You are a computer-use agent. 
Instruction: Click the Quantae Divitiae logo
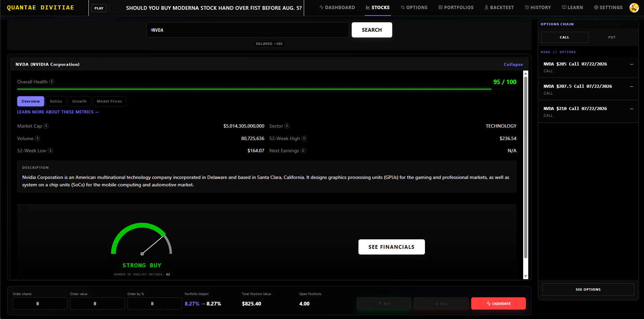click(x=41, y=7)
